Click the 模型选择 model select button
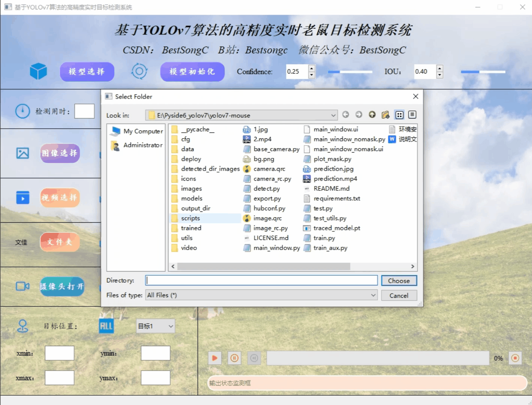Screen dimensions: 532x405 point(87,72)
